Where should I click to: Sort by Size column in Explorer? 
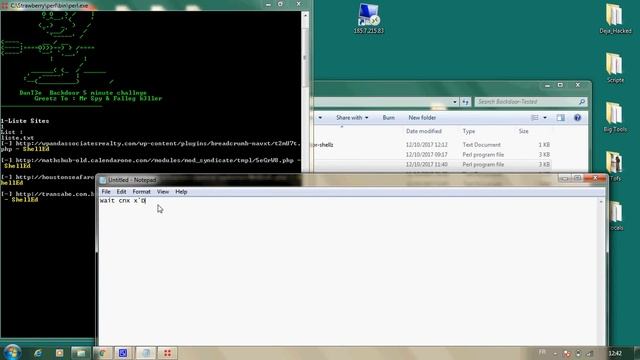click(x=524, y=131)
